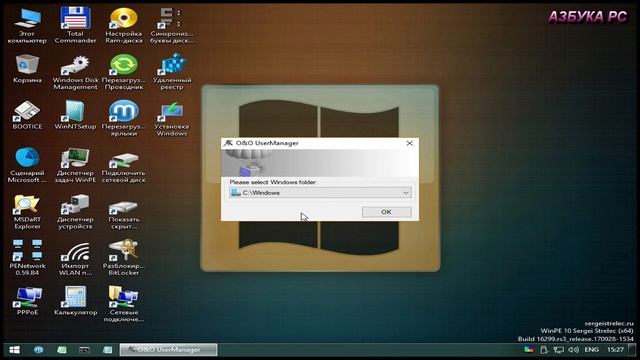Close the O&O UserManager dialog
The image size is (640, 360).
pyautogui.click(x=409, y=143)
